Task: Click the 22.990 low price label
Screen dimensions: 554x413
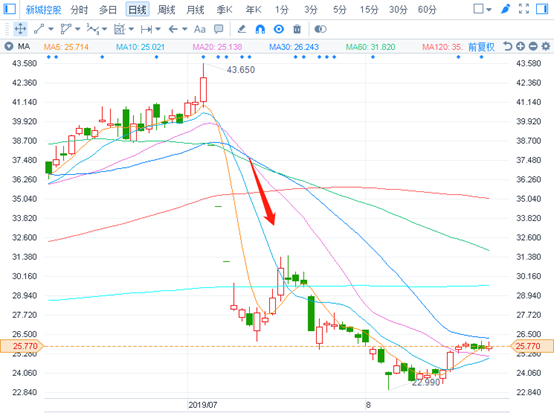Action: [426, 383]
